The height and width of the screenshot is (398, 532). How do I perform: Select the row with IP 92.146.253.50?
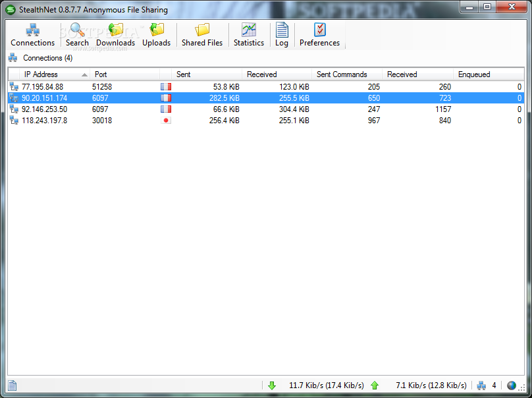pyautogui.click(x=266, y=109)
